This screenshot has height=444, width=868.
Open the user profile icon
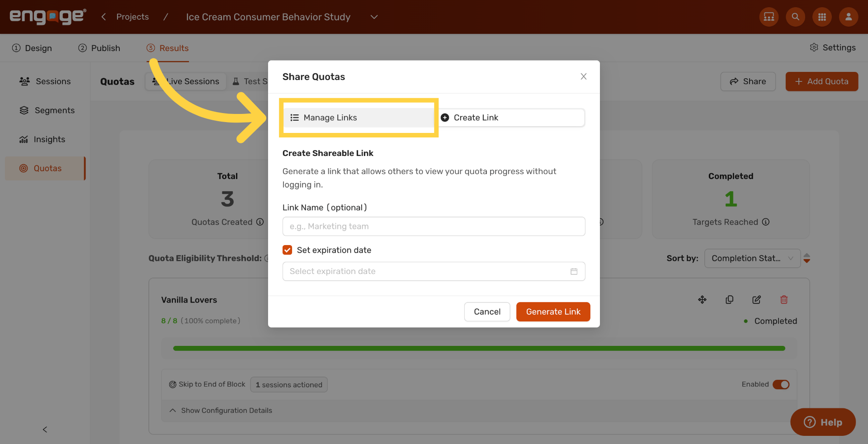point(849,17)
